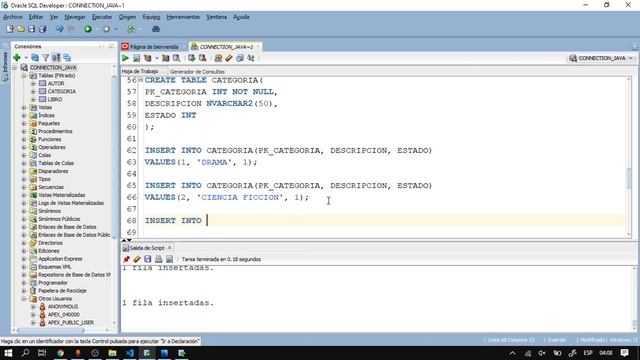Screen dimensions: 640x360
Task: Open Chrome from the taskbar
Action: click(x=60, y=353)
